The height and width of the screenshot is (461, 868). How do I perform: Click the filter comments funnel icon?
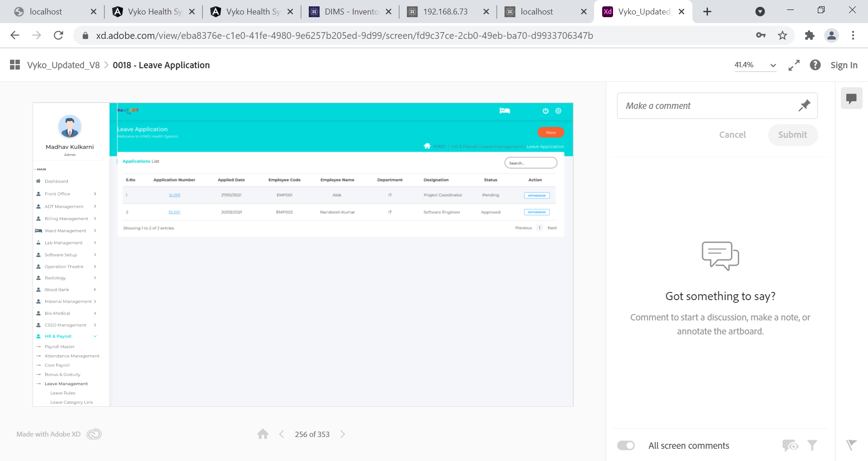pyautogui.click(x=812, y=446)
